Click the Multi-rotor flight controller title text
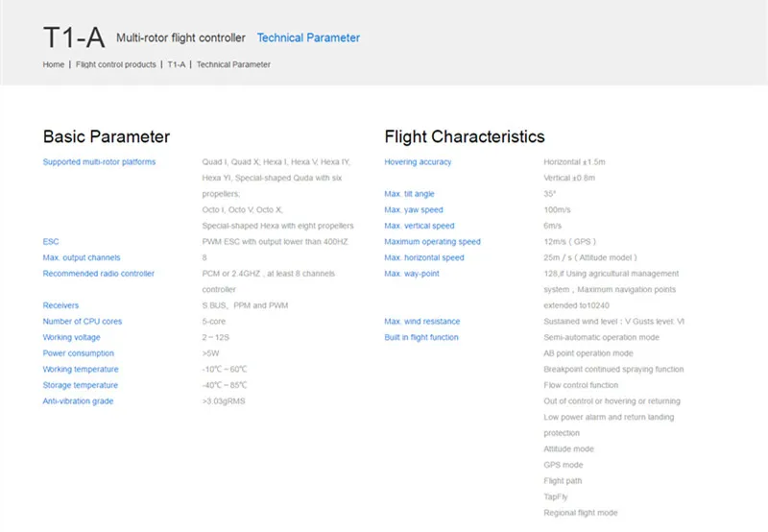The height and width of the screenshot is (532, 768). tap(180, 37)
